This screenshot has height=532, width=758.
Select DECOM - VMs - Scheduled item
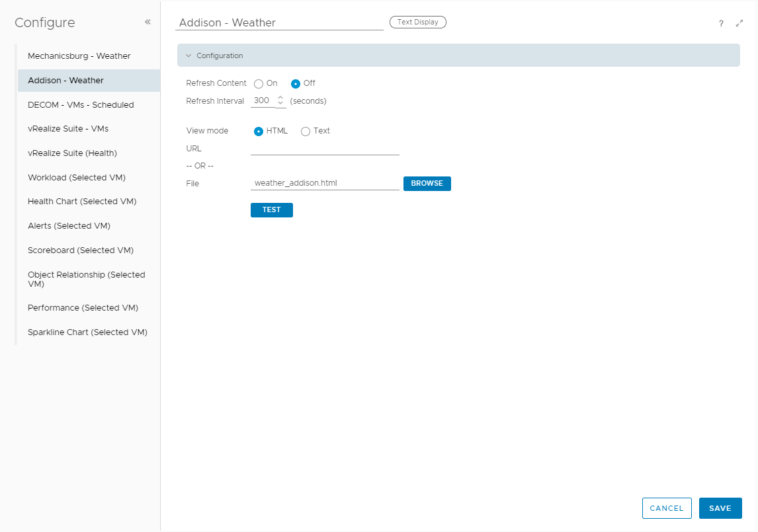click(81, 104)
